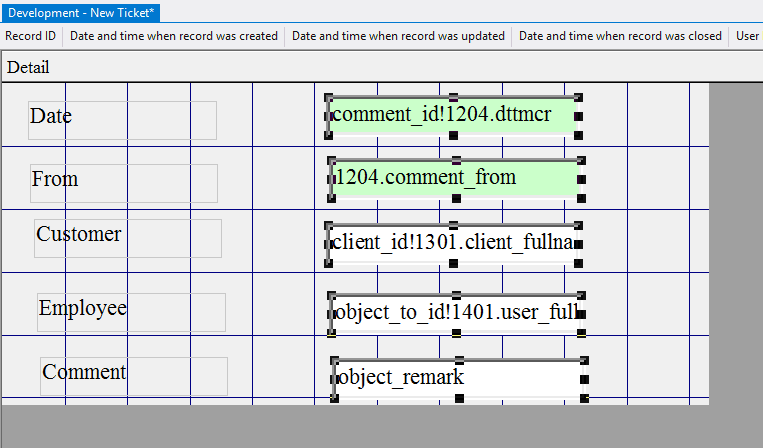Switch to the Development - New Ticket tab
Image resolution: width=763 pixels, height=448 pixels.
coord(81,12)
